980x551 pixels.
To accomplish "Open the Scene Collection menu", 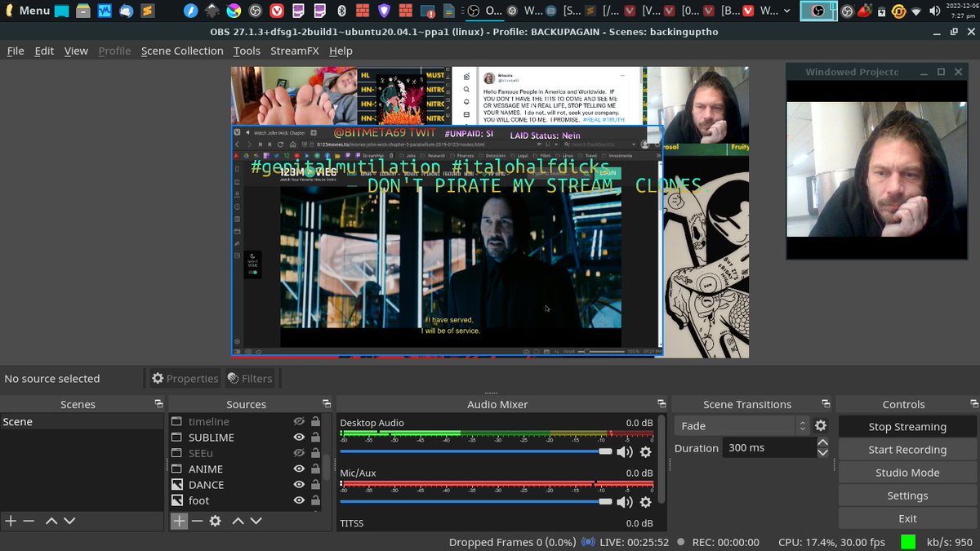I will point(182,51).
